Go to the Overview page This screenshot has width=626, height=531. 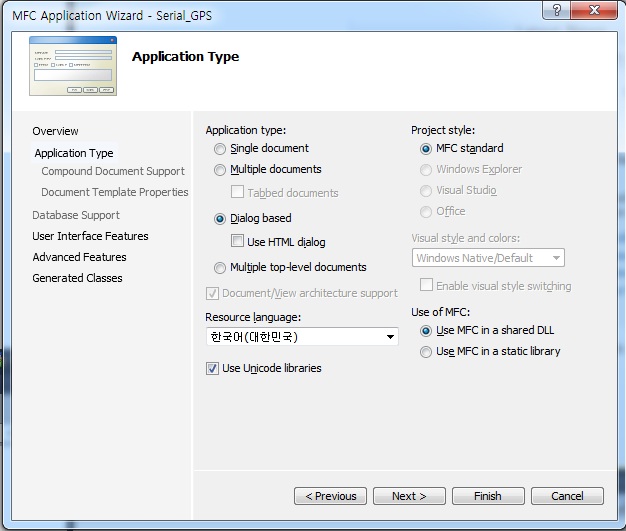click(55, 131)
